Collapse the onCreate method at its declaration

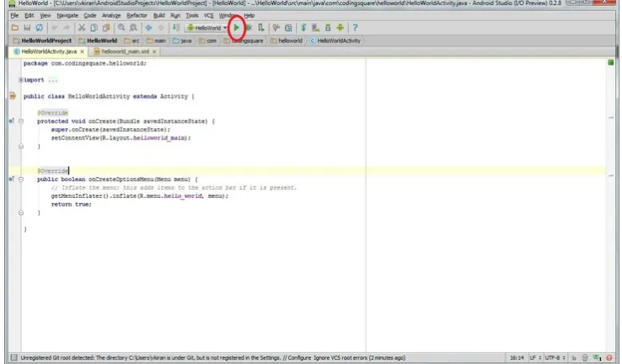pyautogui.click(x=21, y=121)
